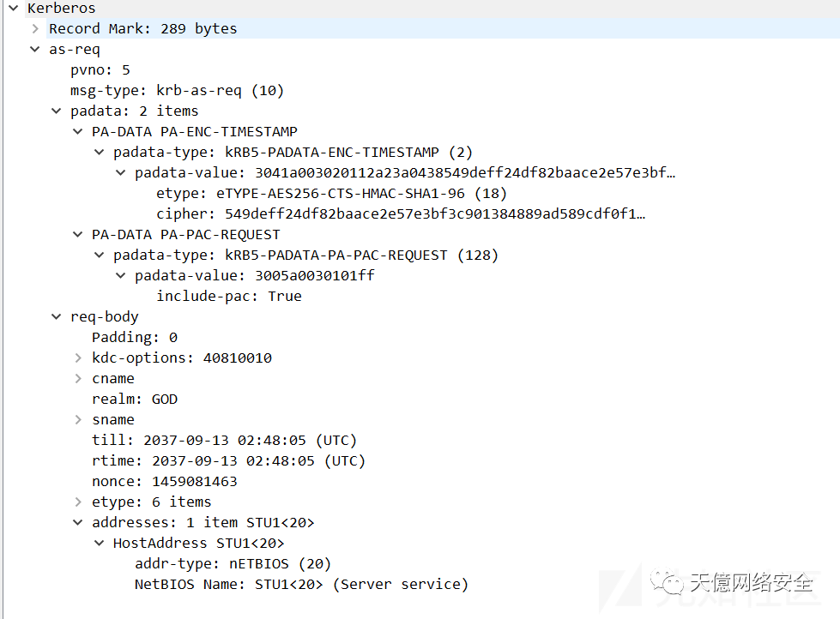Collapse the req-body section
Screen dimensions: 840x619
click(57, 316)
